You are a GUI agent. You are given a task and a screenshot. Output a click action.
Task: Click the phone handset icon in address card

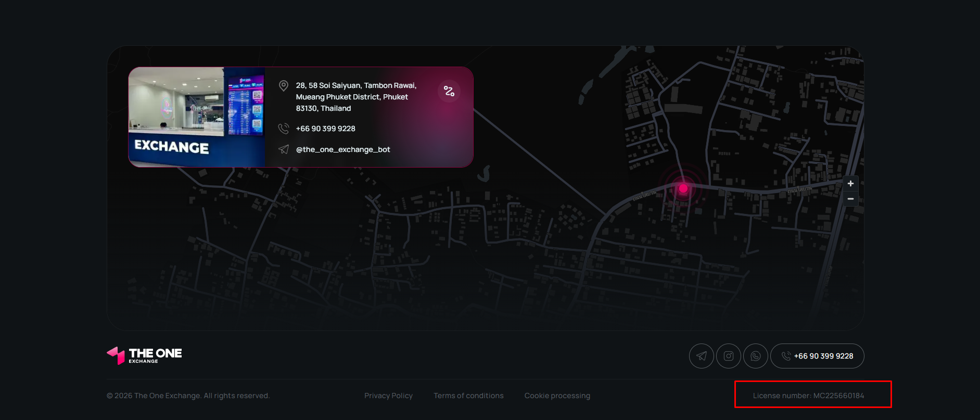click(284, 129)
